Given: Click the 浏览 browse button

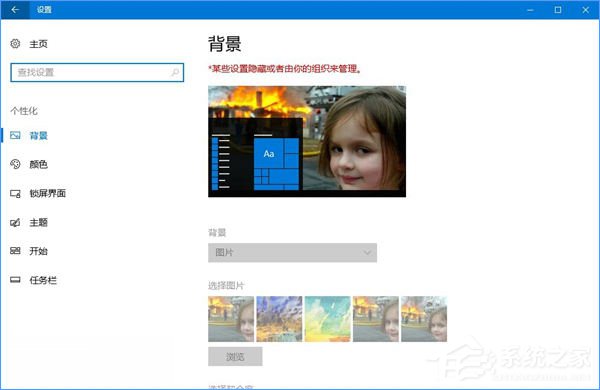Looking at the screenshot, I should click(x=235, y=357).
